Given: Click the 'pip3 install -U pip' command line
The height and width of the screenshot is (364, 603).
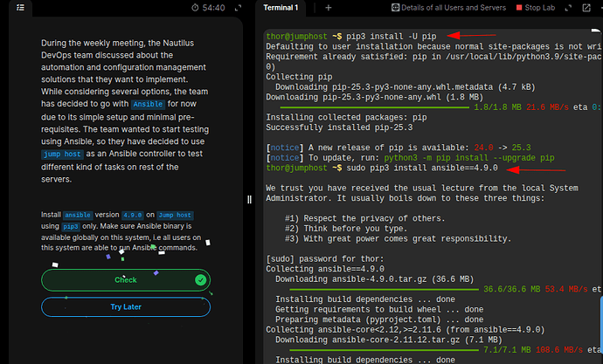Looking at the screenshot, I should coord(392,37).
